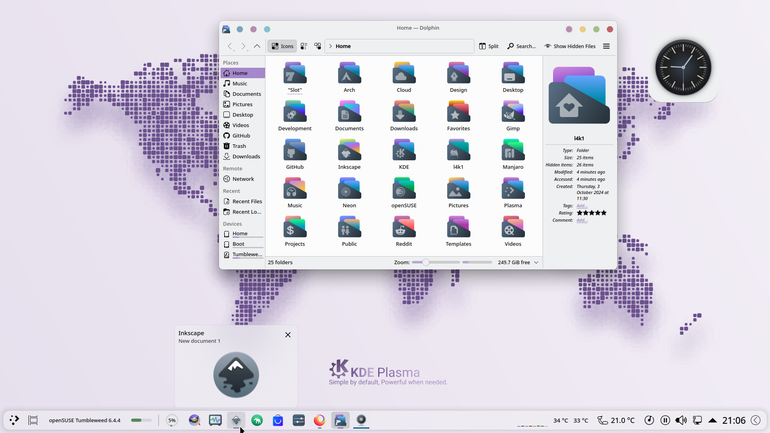Image resolution: width=770 pixels, height=433 pixels.
Task: Select the Plasma folder icon
Action: [x=513, y=189]
